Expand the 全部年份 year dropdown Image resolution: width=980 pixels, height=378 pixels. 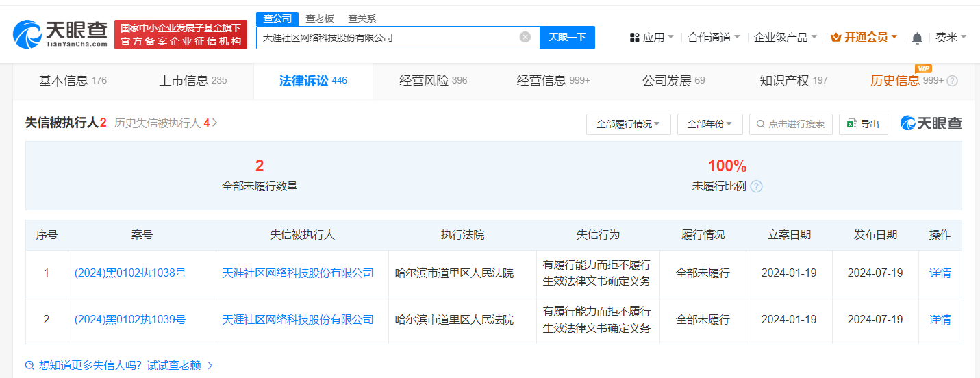(709, 124)
